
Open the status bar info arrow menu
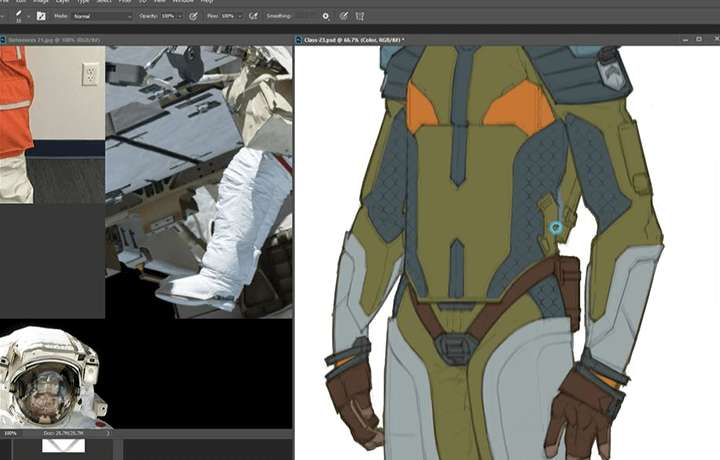pos(108,433)
